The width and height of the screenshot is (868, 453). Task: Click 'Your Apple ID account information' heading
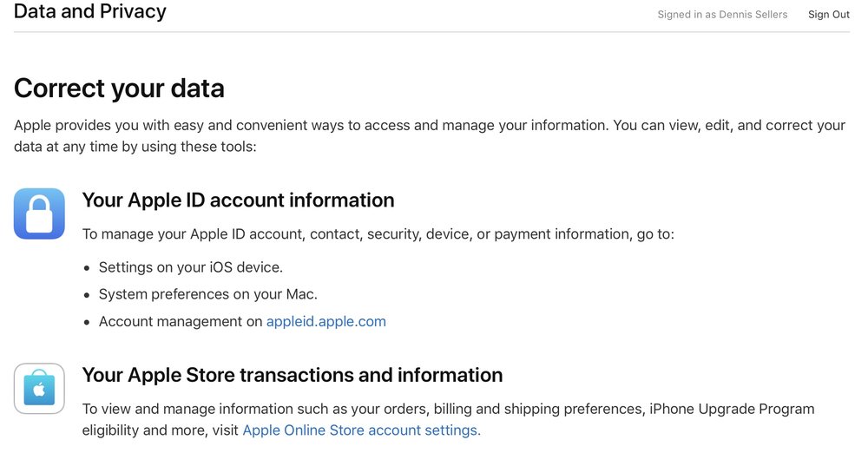tap(238, 200)
